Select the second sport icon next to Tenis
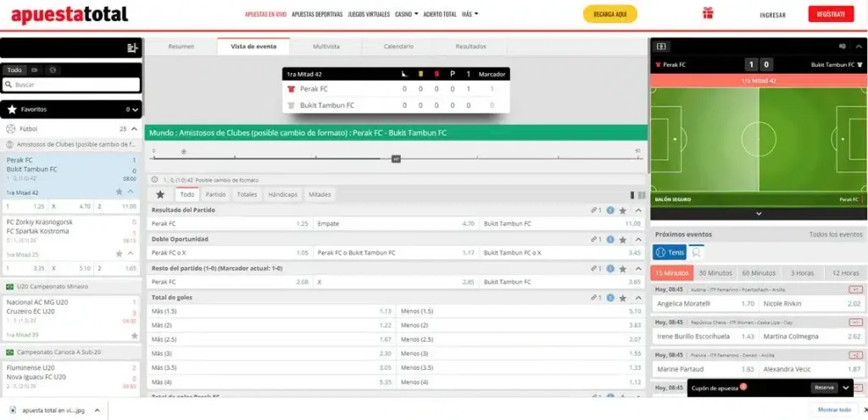Screen dimensions: 868x420 point(697,252)
